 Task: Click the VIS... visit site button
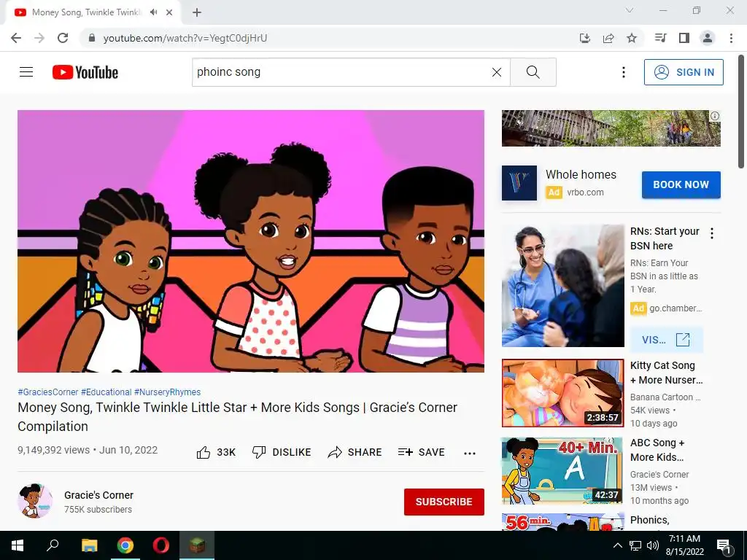pos(665,340)
